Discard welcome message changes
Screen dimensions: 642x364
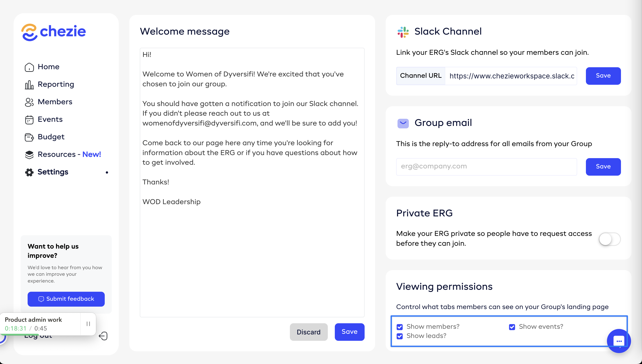click(x=308, y=332)
